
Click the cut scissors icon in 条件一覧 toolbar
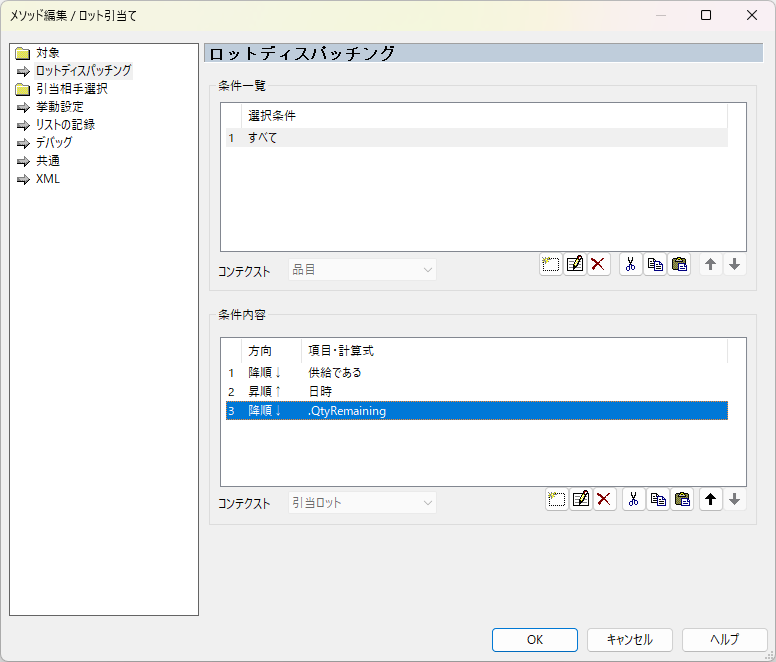[x=631, y=265]
